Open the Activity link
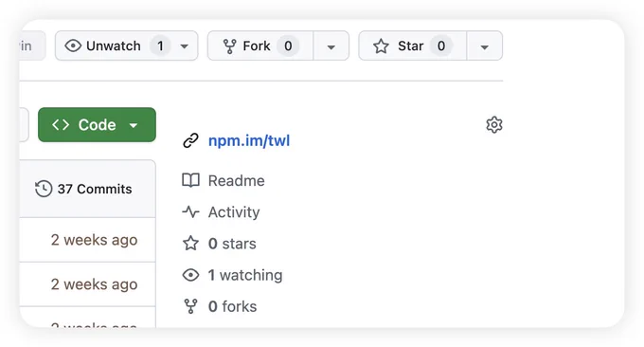 (234, 212)
